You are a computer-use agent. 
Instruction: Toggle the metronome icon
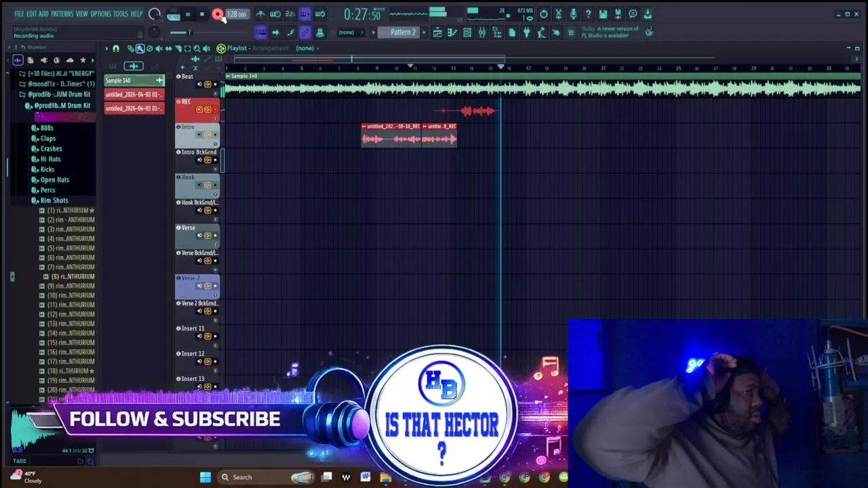260,14
